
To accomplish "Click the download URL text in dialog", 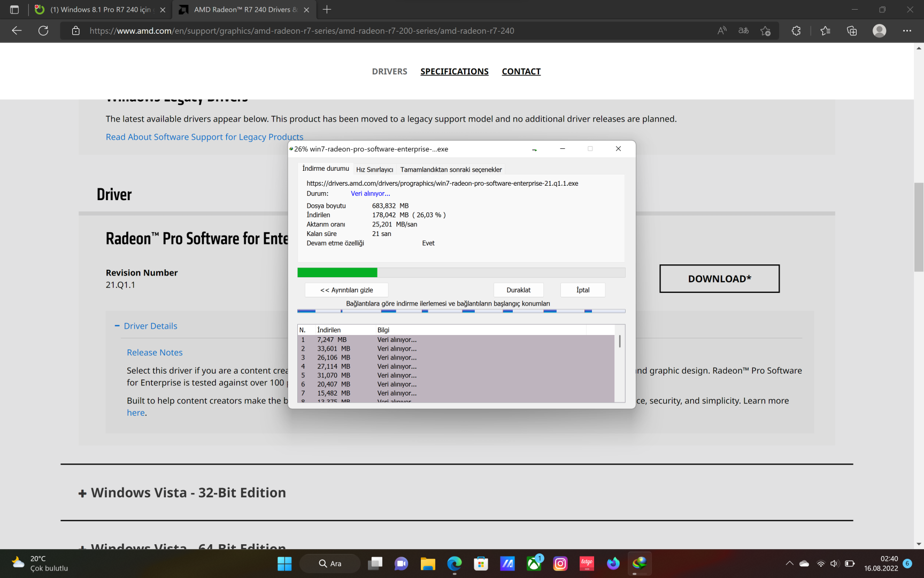I will pos(442,183).
